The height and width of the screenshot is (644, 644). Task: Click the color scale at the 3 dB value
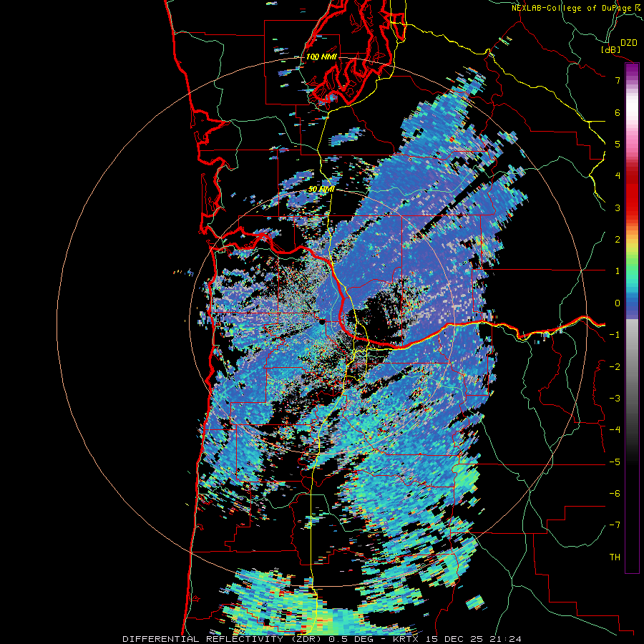[x=632, y=208]
